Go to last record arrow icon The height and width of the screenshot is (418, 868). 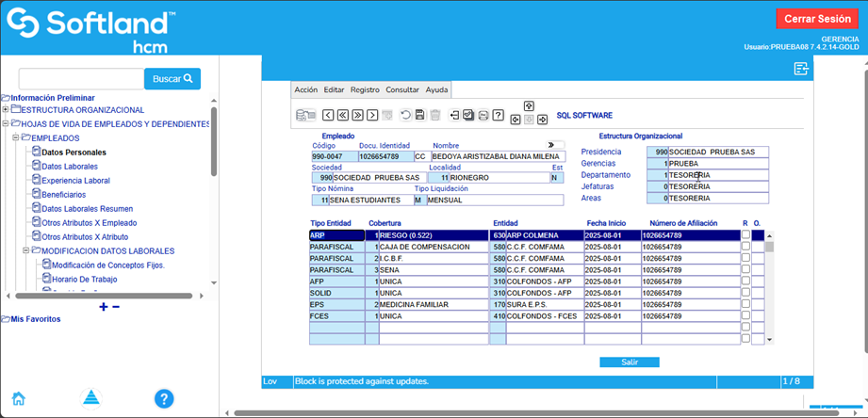tap(358, 115)
